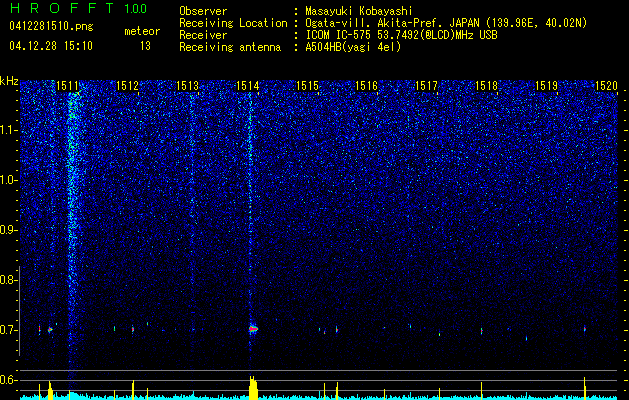This screenshot has height=400, width=629.
Task: Click the Observer label
Action: click(x=203, y=11)
